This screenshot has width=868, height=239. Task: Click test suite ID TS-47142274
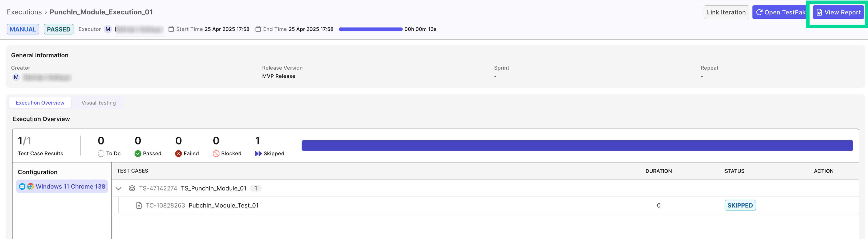click(x=158, y=188)
